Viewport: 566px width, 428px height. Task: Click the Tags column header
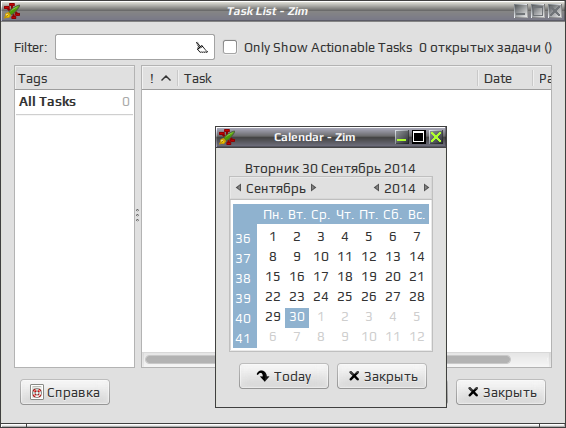tap(74, 78)
